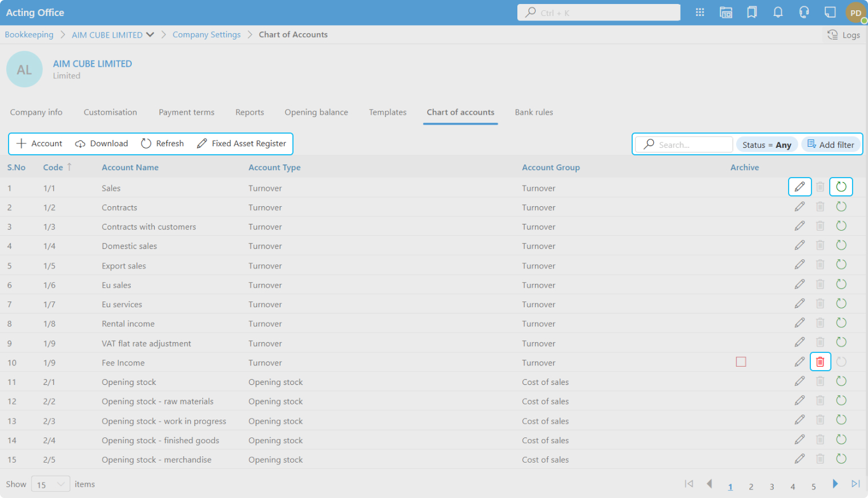868x498 pixels.
Task: Open the Status = Any filter
Action: [x=766, y=145]
